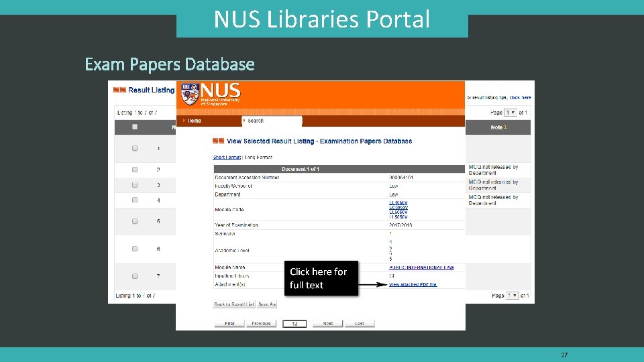The width and height of the screenshot is (644, 362).
Task: Click the NUS crest logo
Action: (191, 94)
